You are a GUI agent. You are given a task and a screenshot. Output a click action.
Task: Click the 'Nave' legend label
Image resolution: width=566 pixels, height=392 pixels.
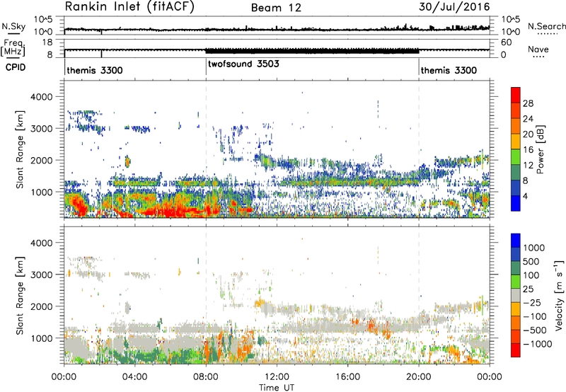(x=538, y=49)
